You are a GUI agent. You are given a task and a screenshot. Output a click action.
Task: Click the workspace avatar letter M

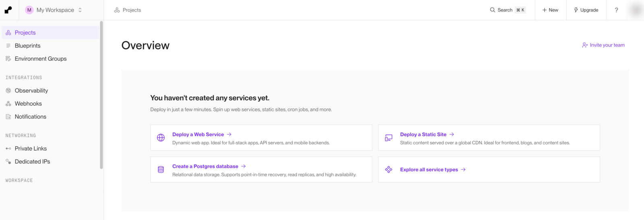(29, 10)
